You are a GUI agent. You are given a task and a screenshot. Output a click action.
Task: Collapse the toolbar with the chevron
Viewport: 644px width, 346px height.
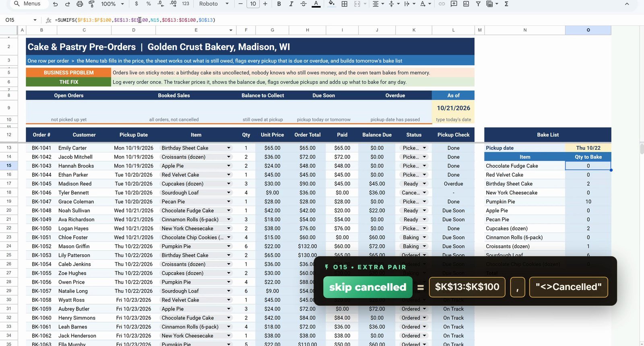[627, 4]
